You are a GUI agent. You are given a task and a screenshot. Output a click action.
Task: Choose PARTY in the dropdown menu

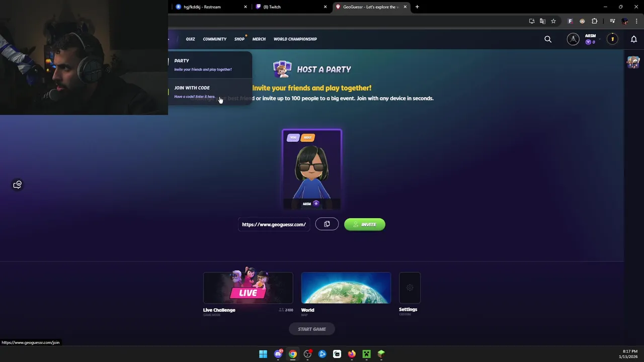point(210,65)
